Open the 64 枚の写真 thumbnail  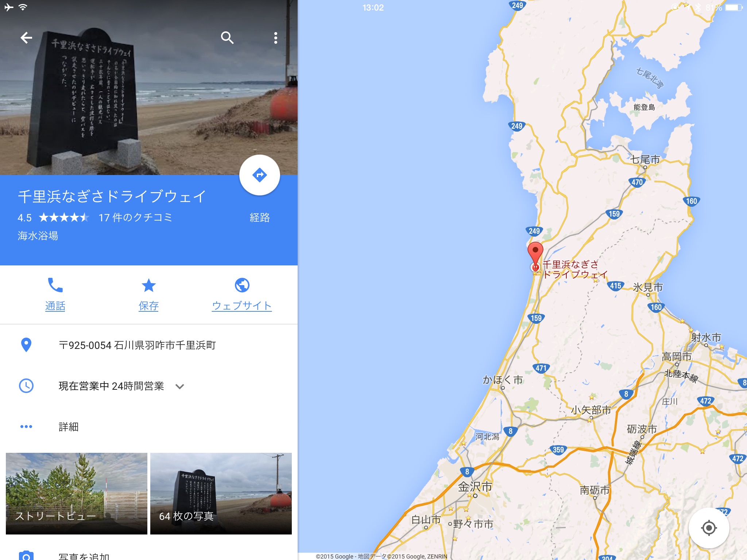coord(221,494)
